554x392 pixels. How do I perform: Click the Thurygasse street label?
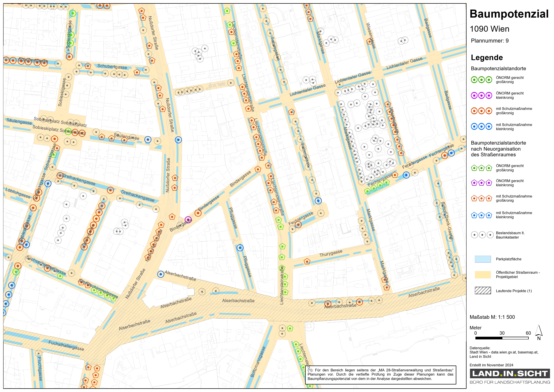[331, 253]
